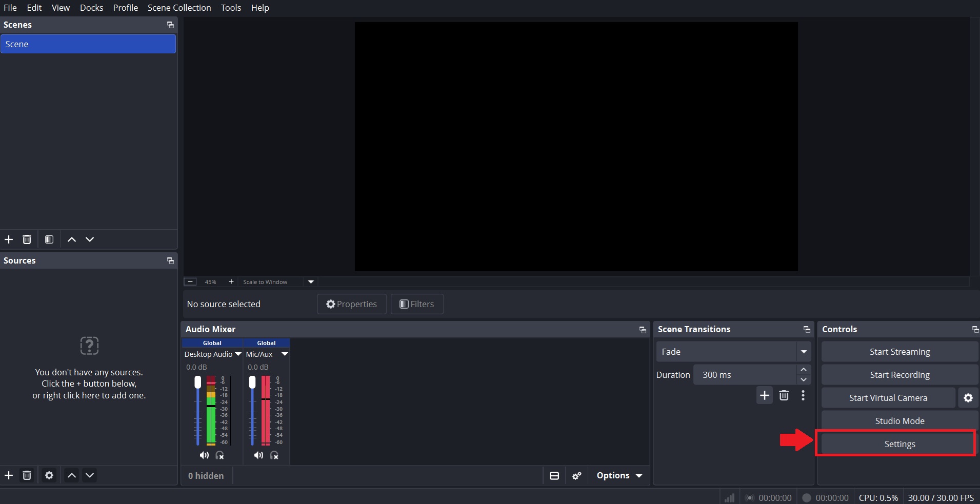Expand the Fade transition dropdown
Viewport: 980px width, 504px height.
click(x=804, y=352)
